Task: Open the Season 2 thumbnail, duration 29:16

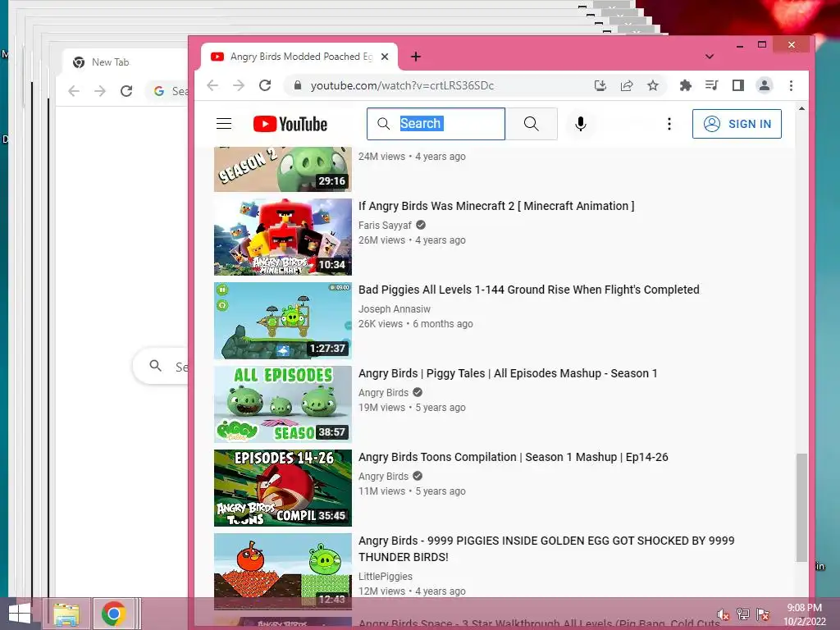Action: point(283,169)
